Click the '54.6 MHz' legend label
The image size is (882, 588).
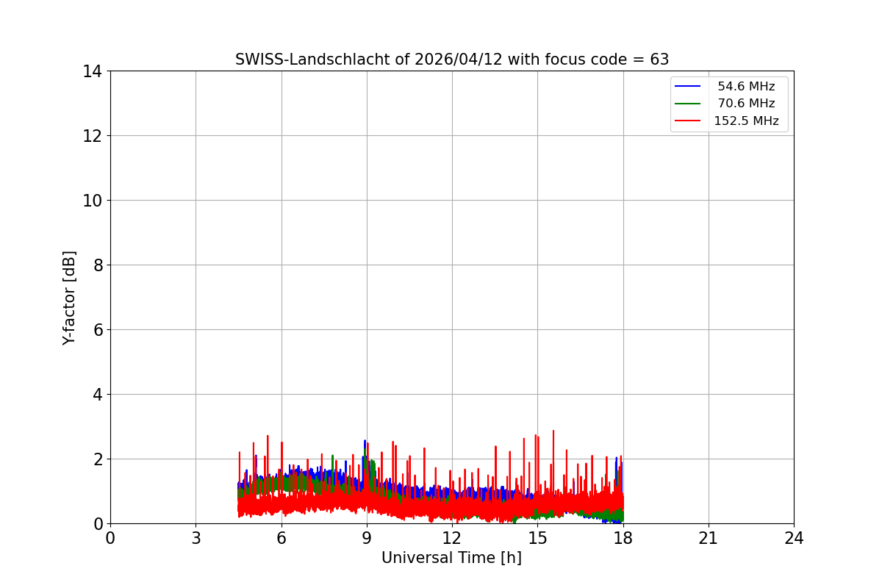746,87
